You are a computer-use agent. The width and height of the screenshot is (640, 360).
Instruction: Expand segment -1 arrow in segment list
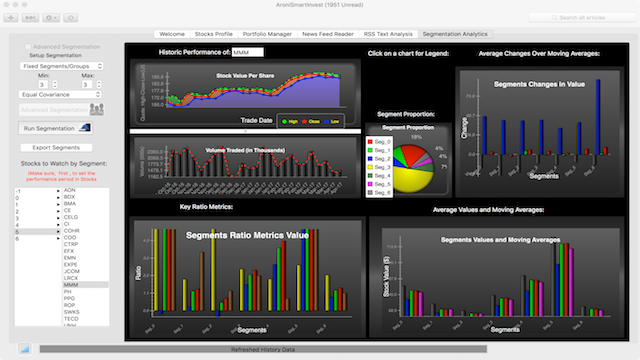coord(58,191)
